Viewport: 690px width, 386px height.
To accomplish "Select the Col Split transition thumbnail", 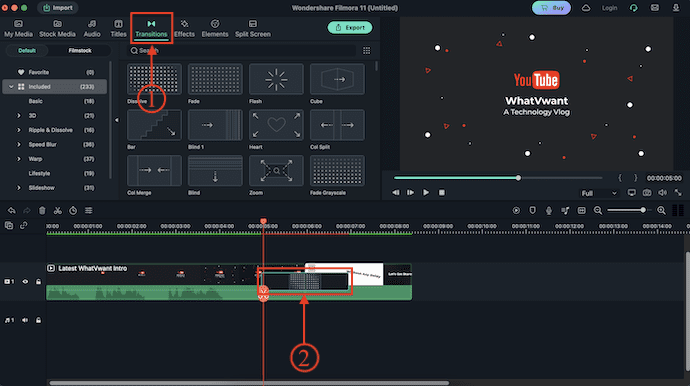I will 337,125.
